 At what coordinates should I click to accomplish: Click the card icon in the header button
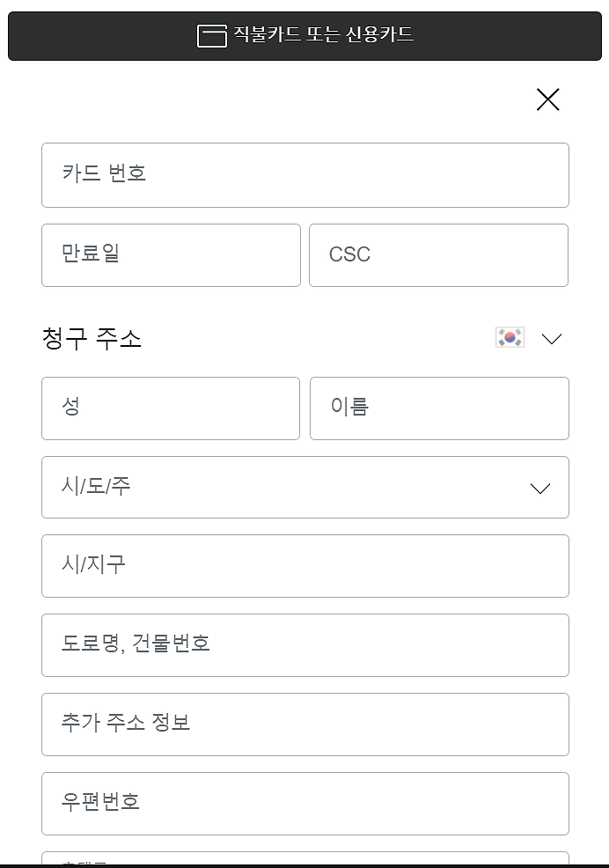point(212,36)
